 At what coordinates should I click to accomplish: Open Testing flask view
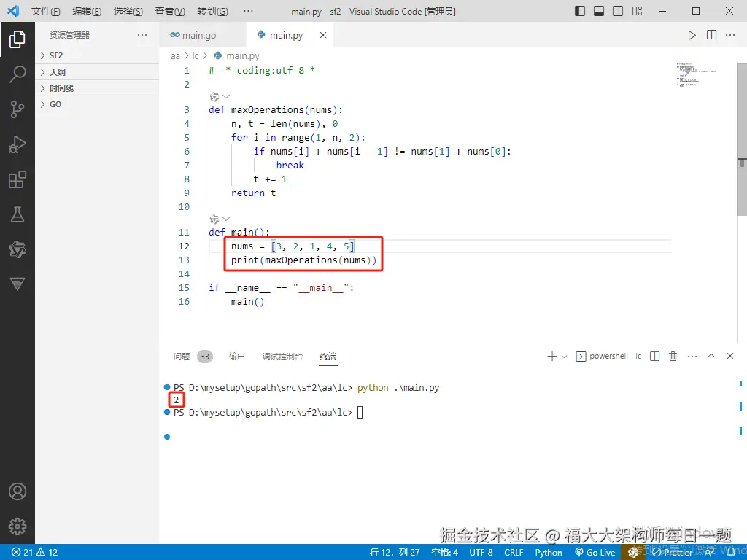point(18,214)
